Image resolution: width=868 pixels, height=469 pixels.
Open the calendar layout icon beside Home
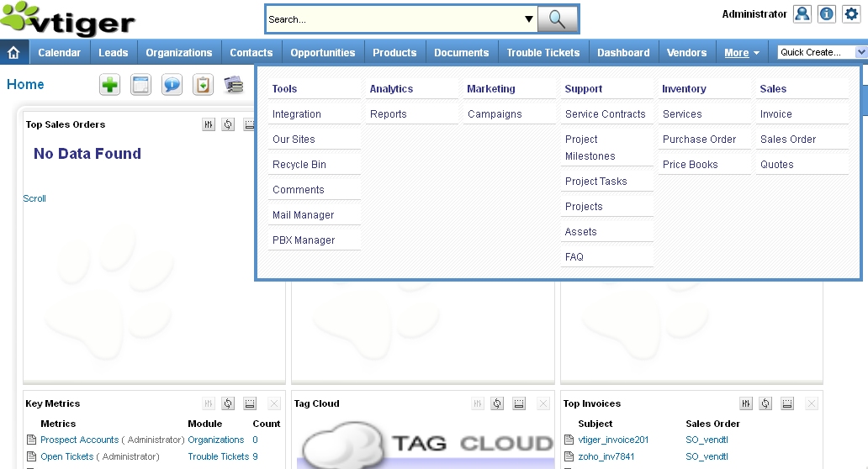[x=141, y=85]
